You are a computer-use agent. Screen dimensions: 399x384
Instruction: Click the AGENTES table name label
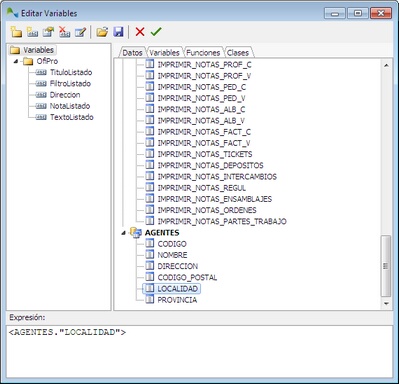pos(162,233)
